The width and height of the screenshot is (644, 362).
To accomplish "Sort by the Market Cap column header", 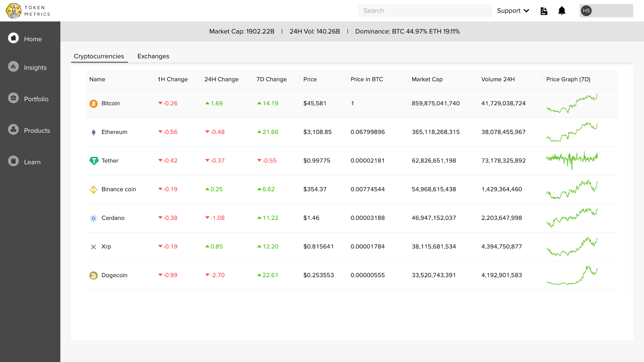I will 427,79.
